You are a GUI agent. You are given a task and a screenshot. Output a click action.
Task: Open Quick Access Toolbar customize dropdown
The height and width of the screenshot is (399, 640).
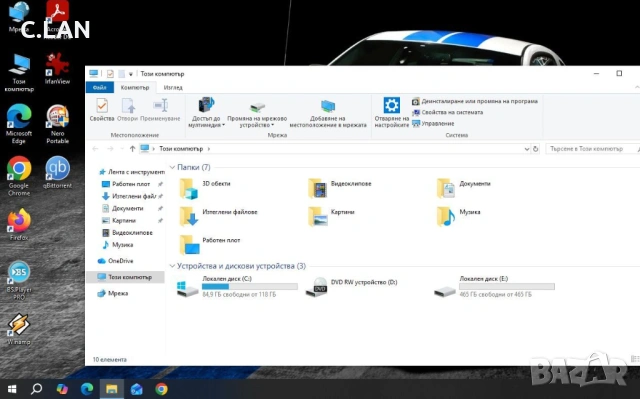pyautogui.click(x=131, y=74)
